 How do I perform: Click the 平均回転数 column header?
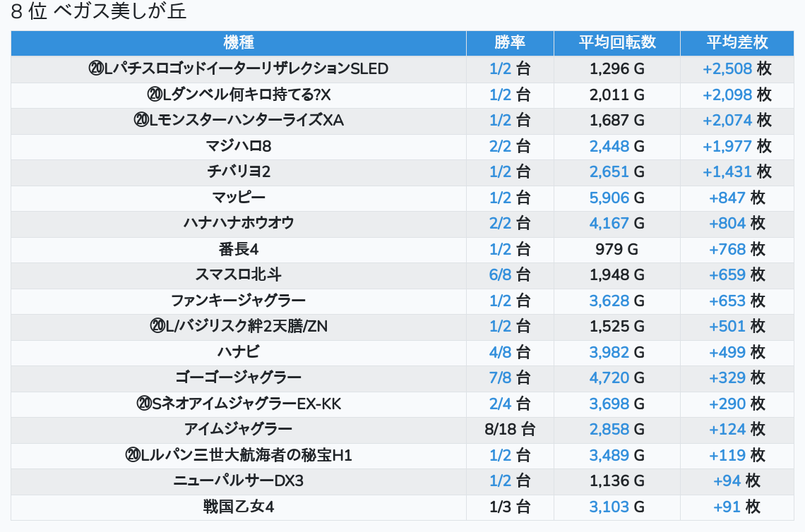[x=617, y=42]
